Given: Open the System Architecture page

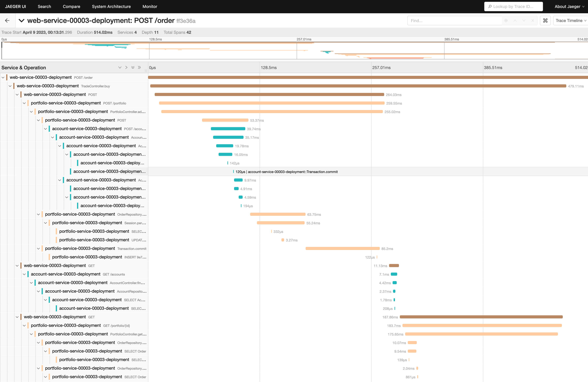Looking at the screenshot, I should [x=111, y=6].
